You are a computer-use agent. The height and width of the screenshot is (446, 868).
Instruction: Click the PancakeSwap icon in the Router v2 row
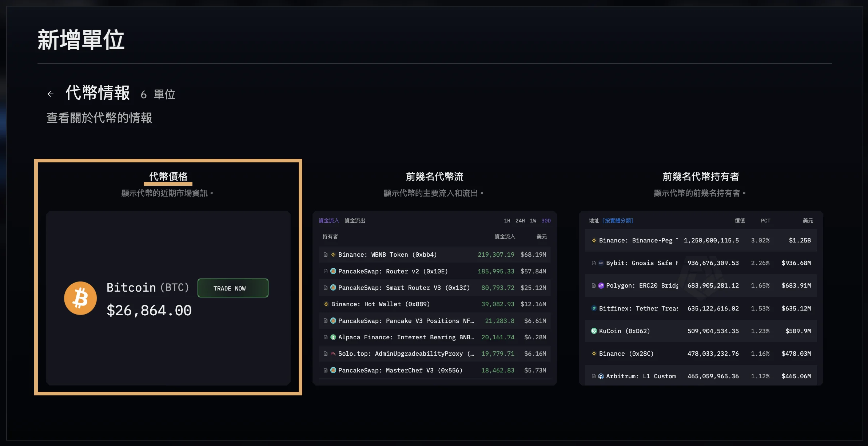tap(333, 271)
